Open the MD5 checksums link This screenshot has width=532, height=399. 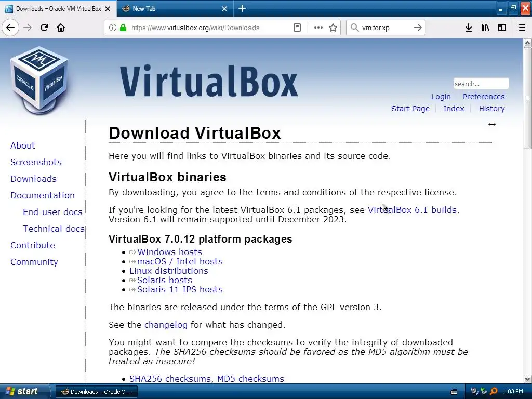250,379
